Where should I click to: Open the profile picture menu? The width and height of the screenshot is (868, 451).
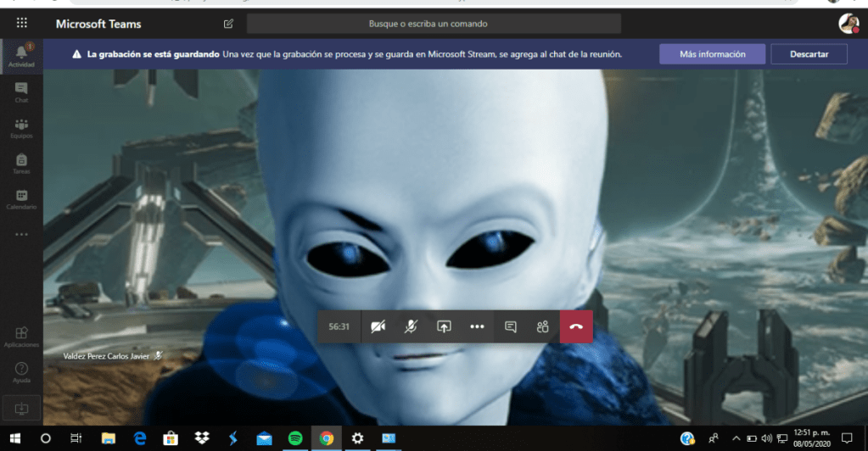click(x=848, y=24)
